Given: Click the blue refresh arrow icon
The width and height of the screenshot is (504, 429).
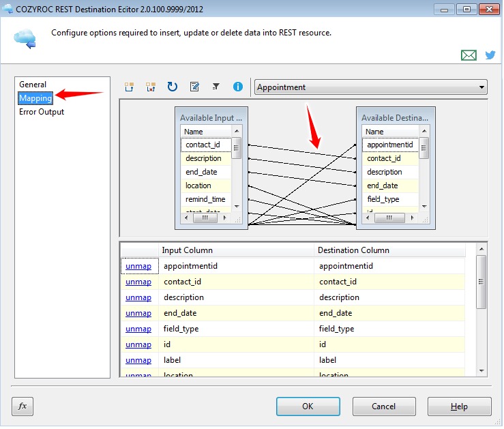Looking at the screenshot, I should (x=173, y=87).
